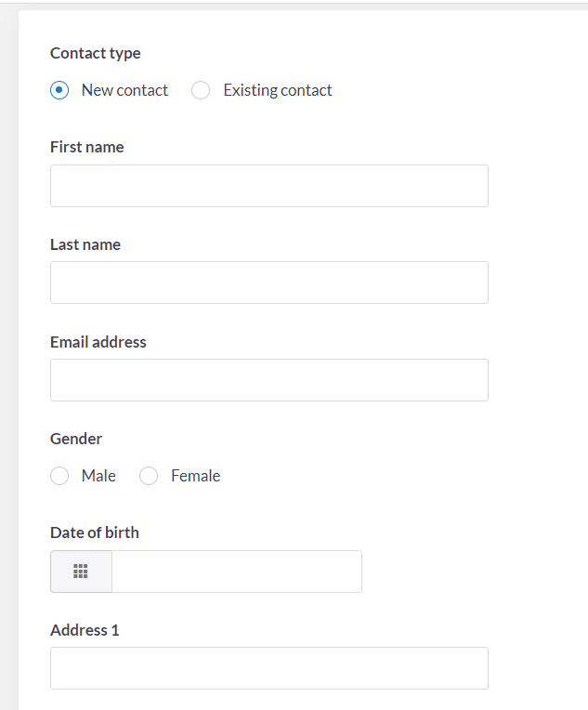Image resolution: width=588 pixels, height=710 pixels.
Task: Focus the Email address field
Action: [269, 380]
